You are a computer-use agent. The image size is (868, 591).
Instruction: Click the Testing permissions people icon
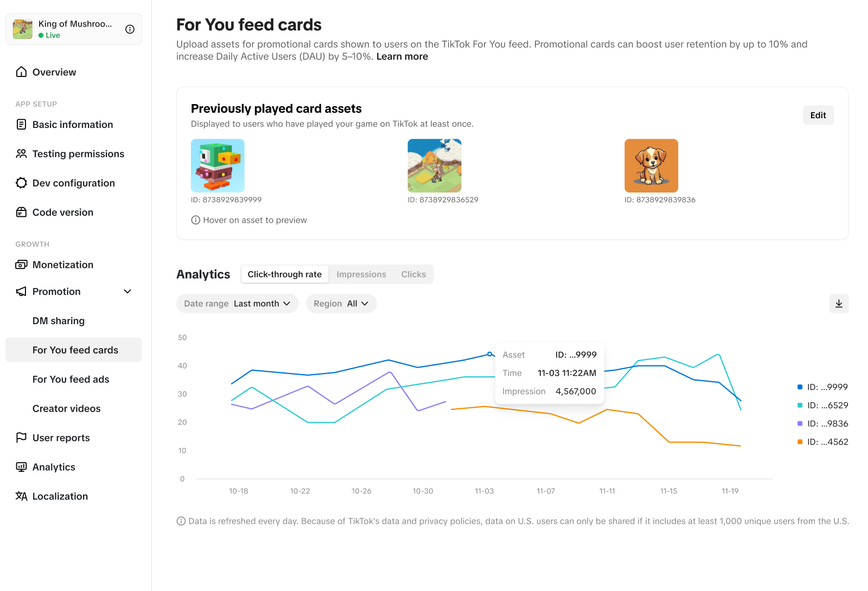point(22,154)
